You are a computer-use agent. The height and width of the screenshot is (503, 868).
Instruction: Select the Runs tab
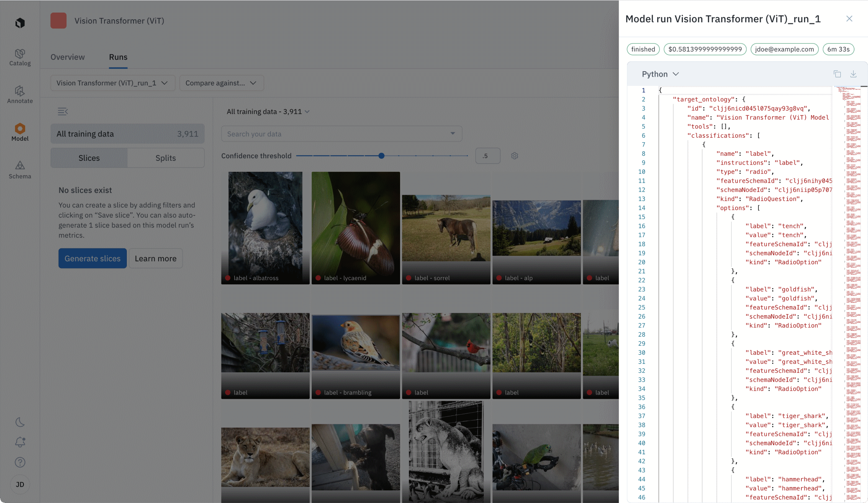click(118, 57)
